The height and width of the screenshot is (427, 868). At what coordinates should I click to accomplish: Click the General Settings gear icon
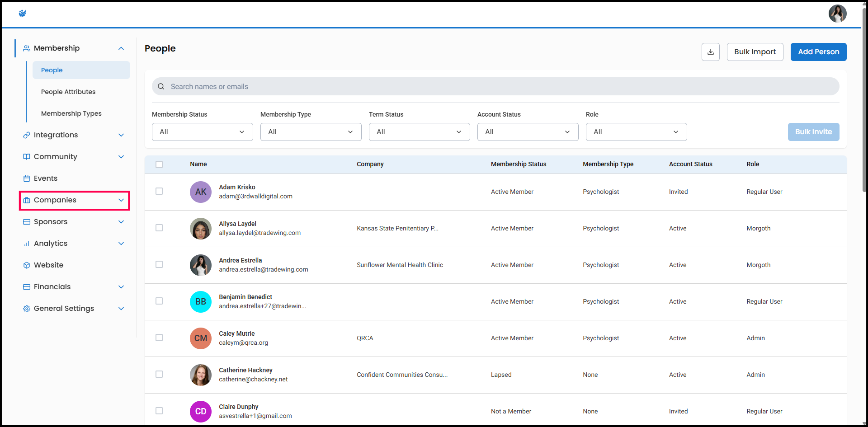pos(27,309)
